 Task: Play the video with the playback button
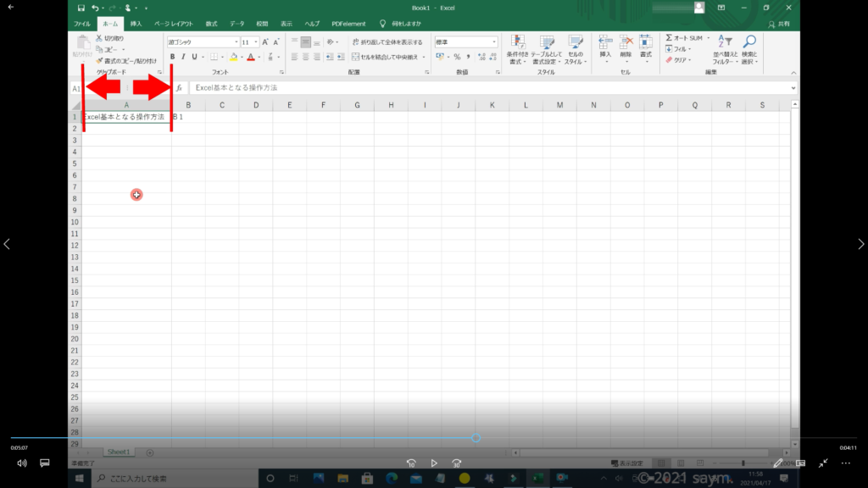434,463
